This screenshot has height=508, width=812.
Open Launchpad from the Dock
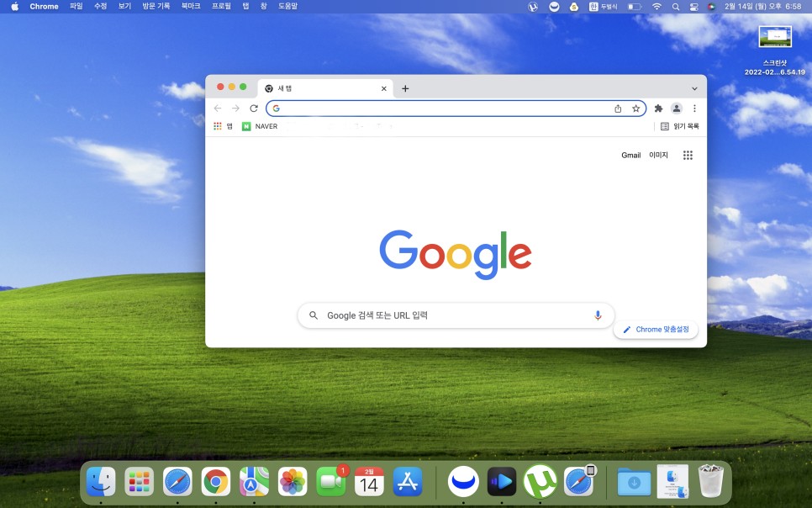click(140, 482)
